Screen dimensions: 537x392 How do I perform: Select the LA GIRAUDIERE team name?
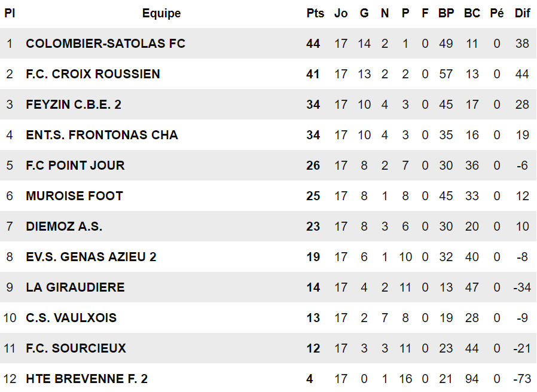[75, 287]
